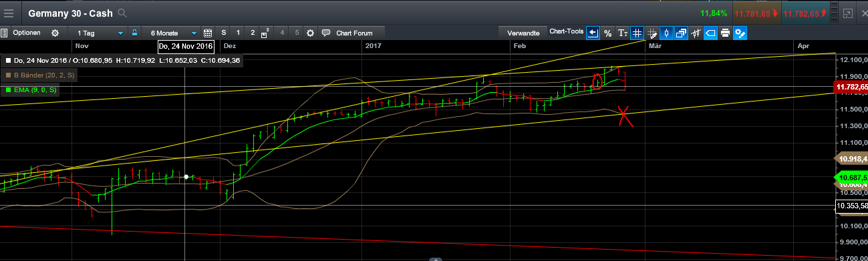Click the popout window icon
This screenshot has width=868, height=261.
[847, 13]
